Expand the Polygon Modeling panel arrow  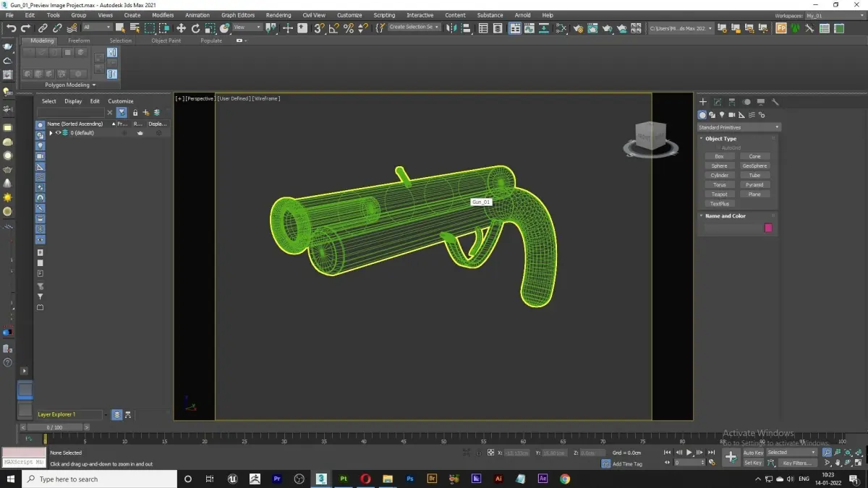(94, 85)
